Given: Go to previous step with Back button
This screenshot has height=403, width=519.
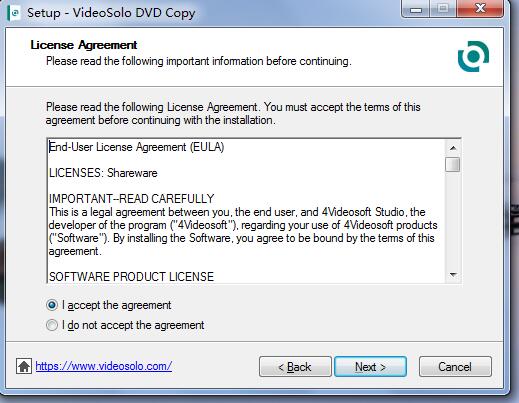Looking at the screenshot, I should [x=295, y=367].
